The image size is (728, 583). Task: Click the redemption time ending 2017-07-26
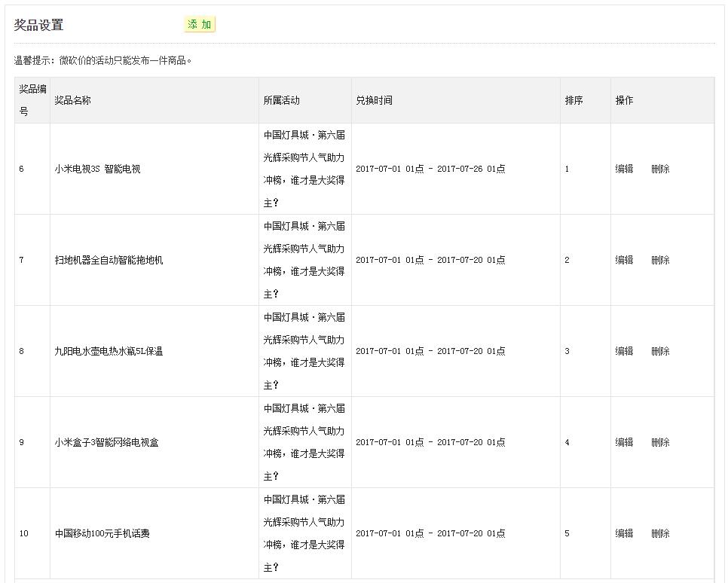pyautogui.click(x=430, y=169)
